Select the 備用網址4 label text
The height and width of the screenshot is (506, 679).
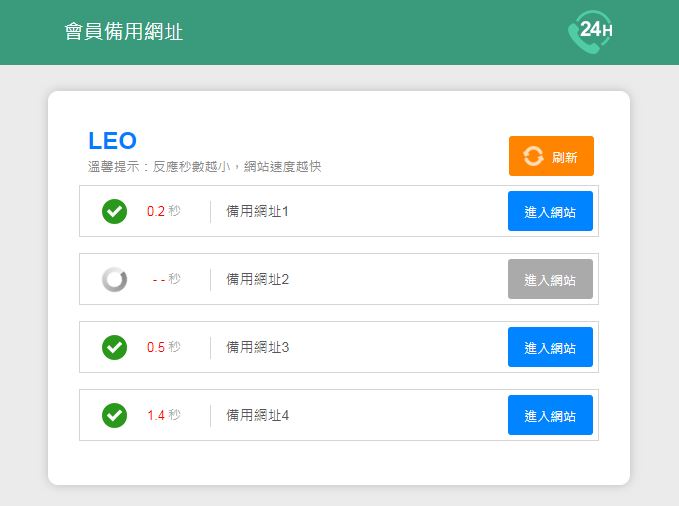pyautogui.click(x=257, y=415)
